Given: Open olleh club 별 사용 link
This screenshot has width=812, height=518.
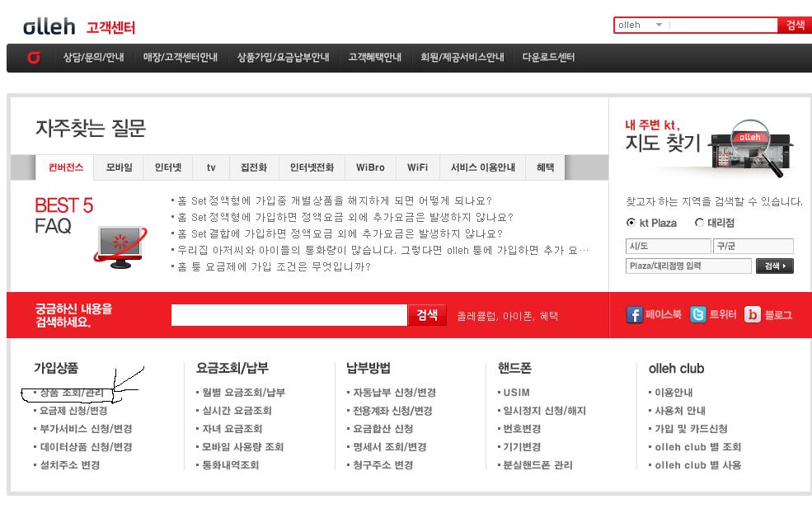Looking at the screenshot, I should [x=698, y=465].
